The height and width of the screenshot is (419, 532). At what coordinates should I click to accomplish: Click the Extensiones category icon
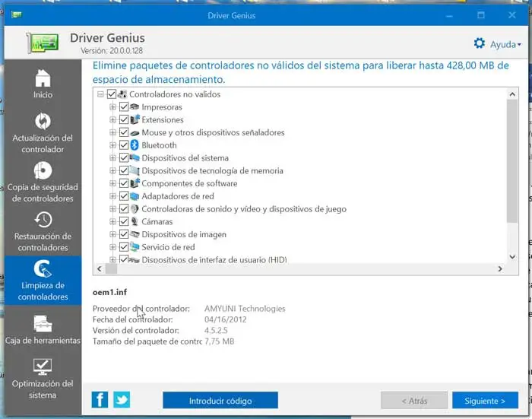point(135,119)
